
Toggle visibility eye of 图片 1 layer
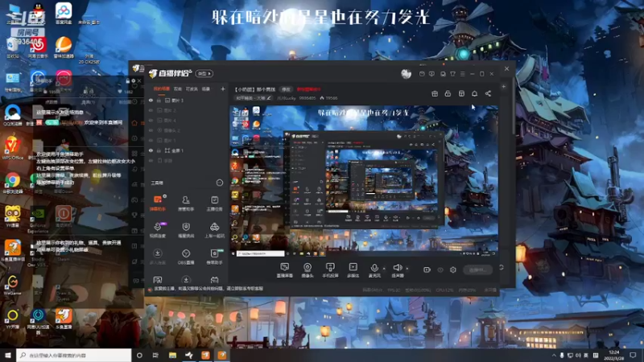151,140
